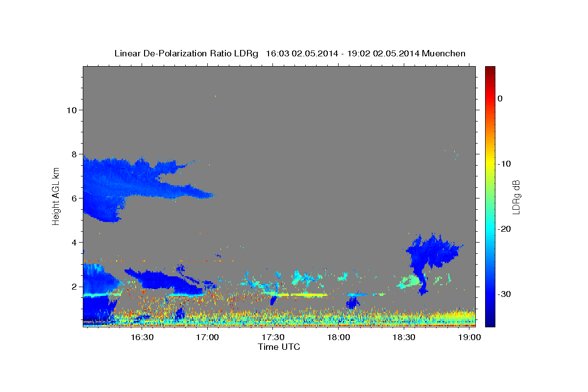Viewport: 588px width, 392px height.
Task: Click the plot title 'Linear De-Polarization Ratio LDRg'
Action: tap(186, 53)
